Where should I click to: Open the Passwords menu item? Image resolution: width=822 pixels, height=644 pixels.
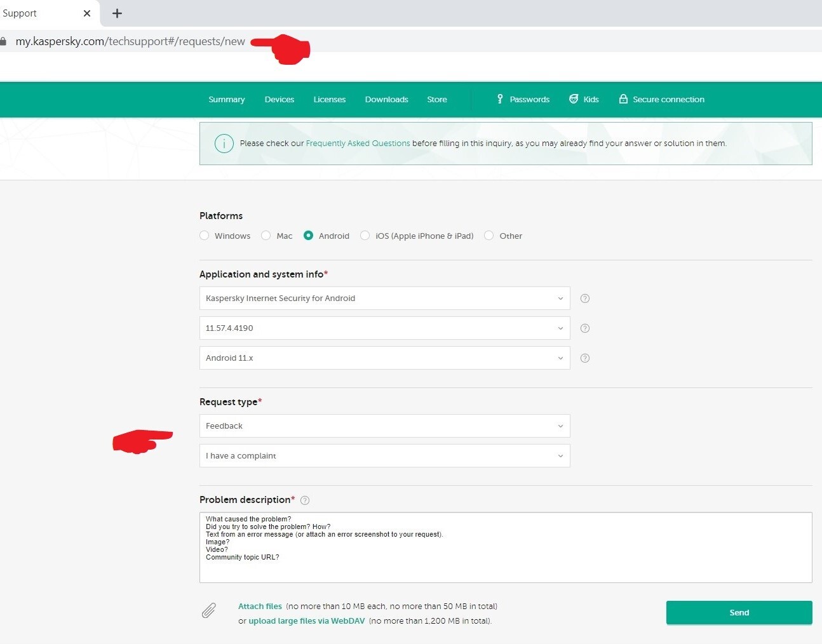click(523, 100)
